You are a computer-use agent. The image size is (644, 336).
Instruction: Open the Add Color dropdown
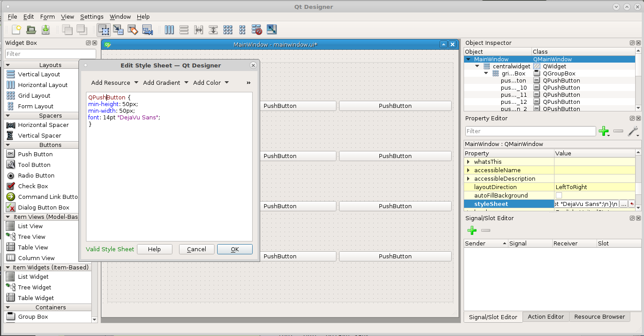point(211,83)
